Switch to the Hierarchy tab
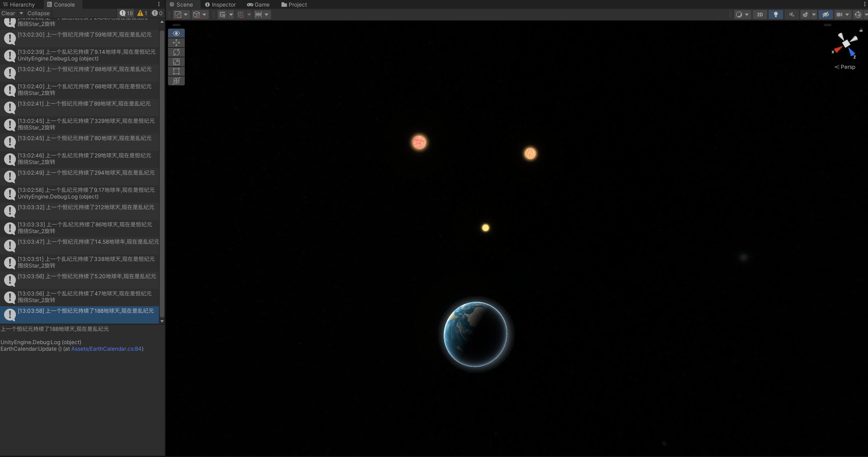The height and width of the screenshot is (457, 868). pos(19,4)
